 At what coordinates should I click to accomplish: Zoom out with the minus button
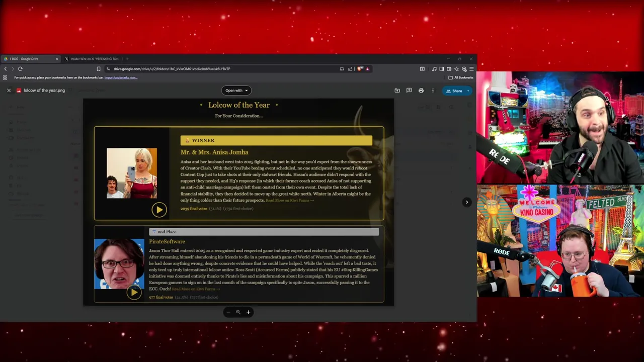click(228, 312)
